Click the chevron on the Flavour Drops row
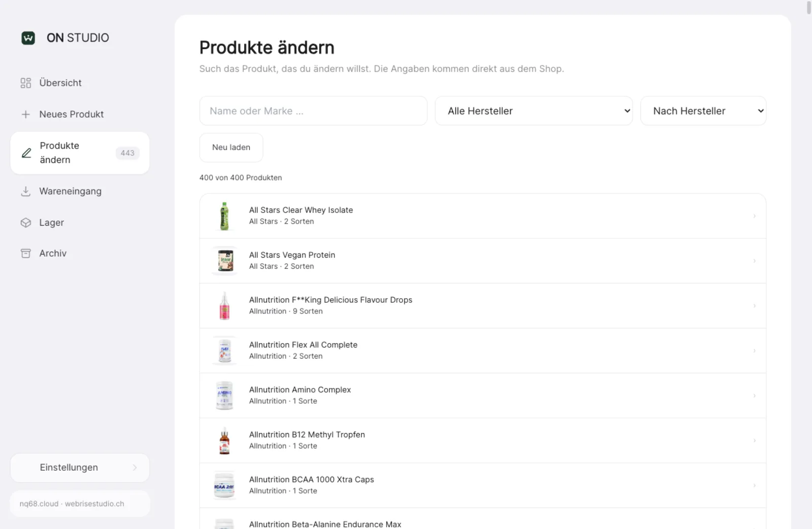Screen dimensions: 812x529 [754, 306]
